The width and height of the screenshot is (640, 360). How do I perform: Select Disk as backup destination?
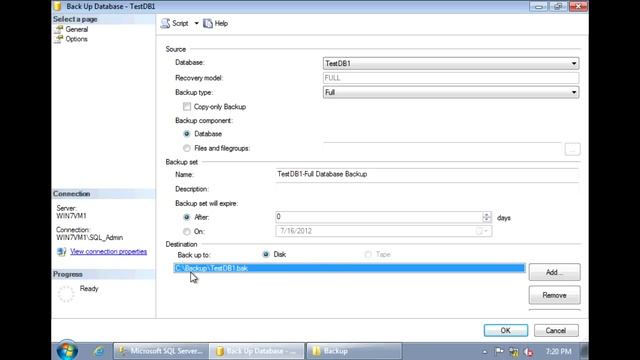click(266, 254)
